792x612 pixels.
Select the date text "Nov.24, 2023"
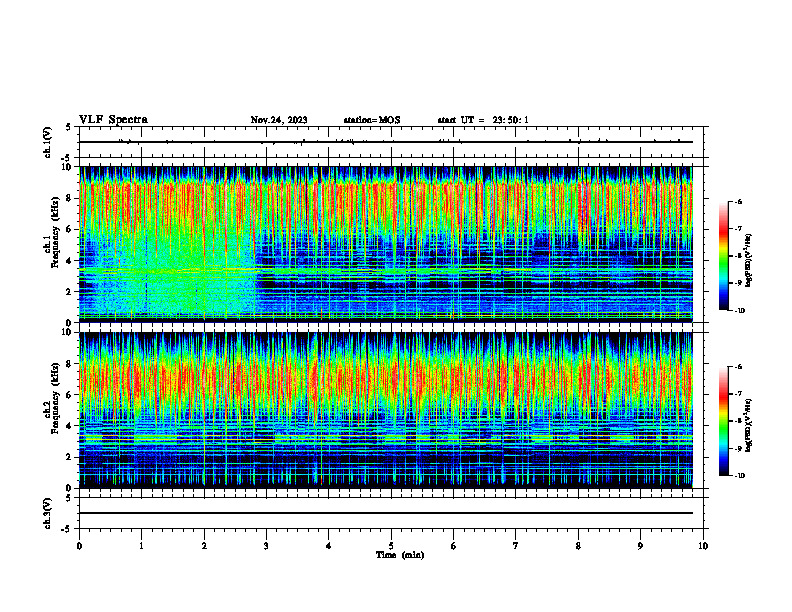[279, 120]
